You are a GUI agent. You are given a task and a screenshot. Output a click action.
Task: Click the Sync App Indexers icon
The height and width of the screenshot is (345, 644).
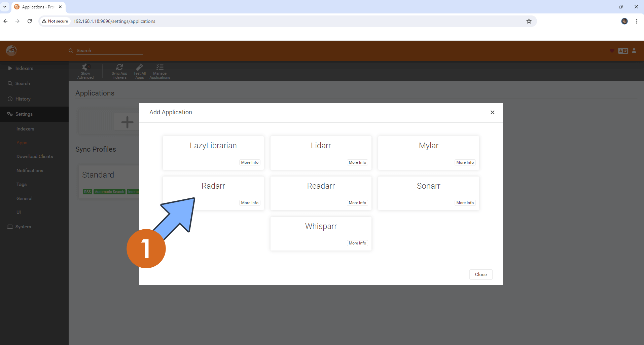click(119, 71)
